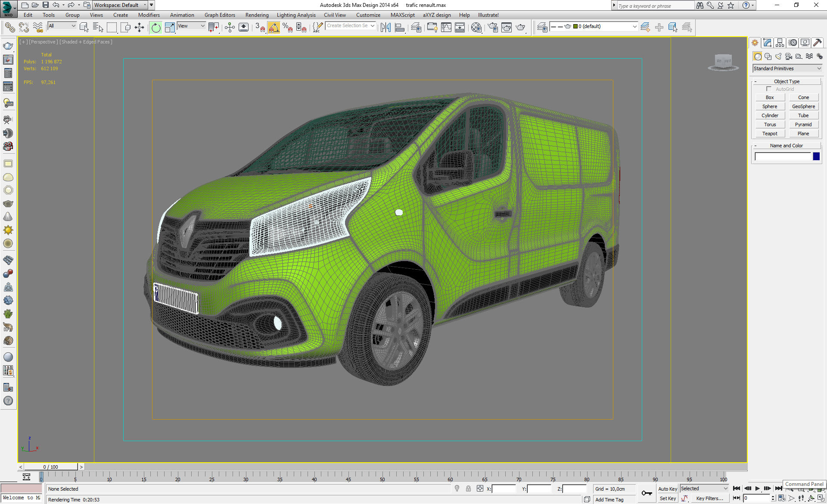Open the Standard Primitives dropdown
Image resolution: width=827 pixels, height=504 pixels.
pyautogui.click(x=787, y=68)
